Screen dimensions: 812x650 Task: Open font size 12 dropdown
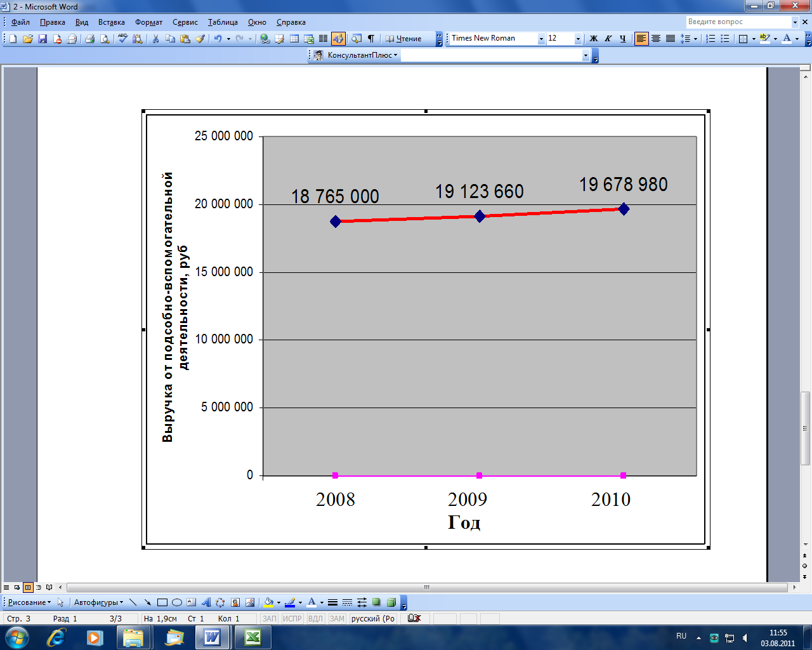coord(578,39)
